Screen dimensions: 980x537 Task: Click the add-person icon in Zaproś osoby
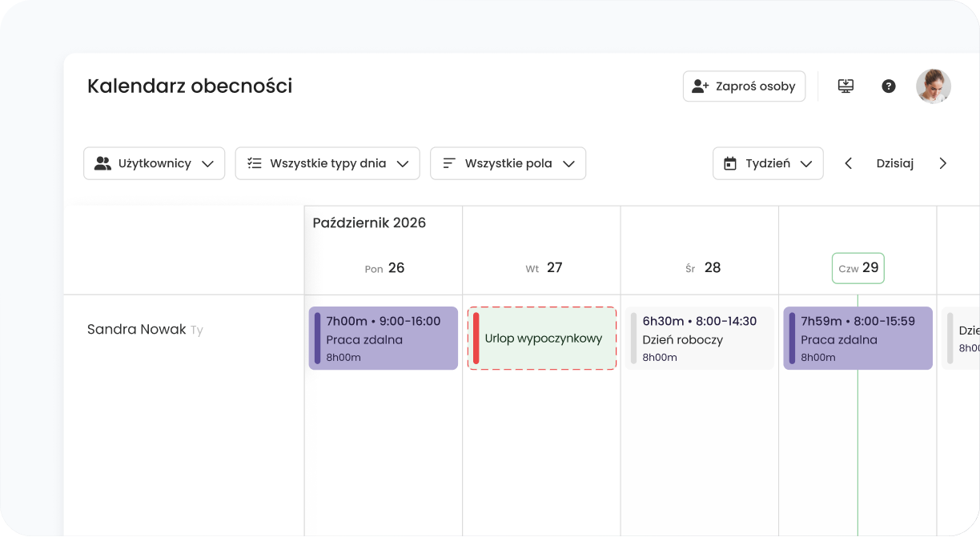pos(701,86)
